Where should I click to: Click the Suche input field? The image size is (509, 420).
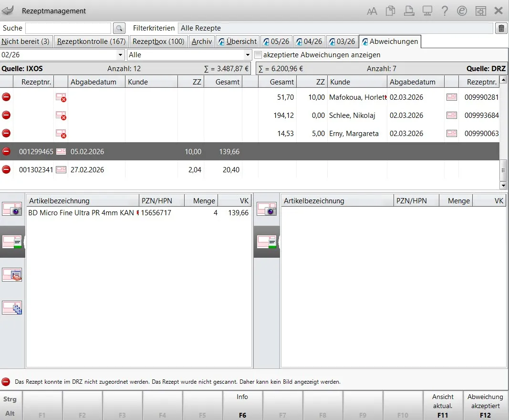click(x=68, y=28)
